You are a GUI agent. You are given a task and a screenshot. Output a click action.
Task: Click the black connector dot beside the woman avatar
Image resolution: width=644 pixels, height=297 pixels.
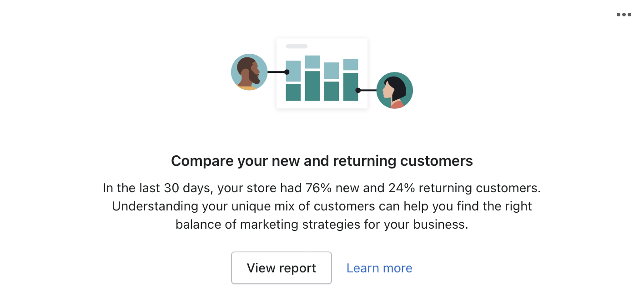click(x=358, y=90)
